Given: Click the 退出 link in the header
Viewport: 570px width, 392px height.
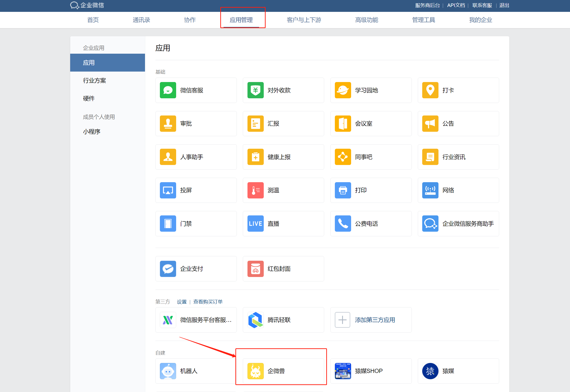Looking at the screenshot, I should [504, 5].
